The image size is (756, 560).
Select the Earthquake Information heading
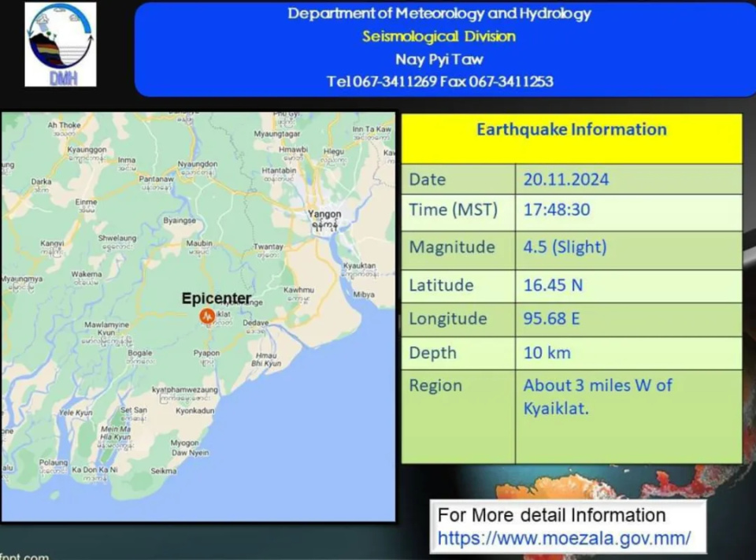(572, 129)
